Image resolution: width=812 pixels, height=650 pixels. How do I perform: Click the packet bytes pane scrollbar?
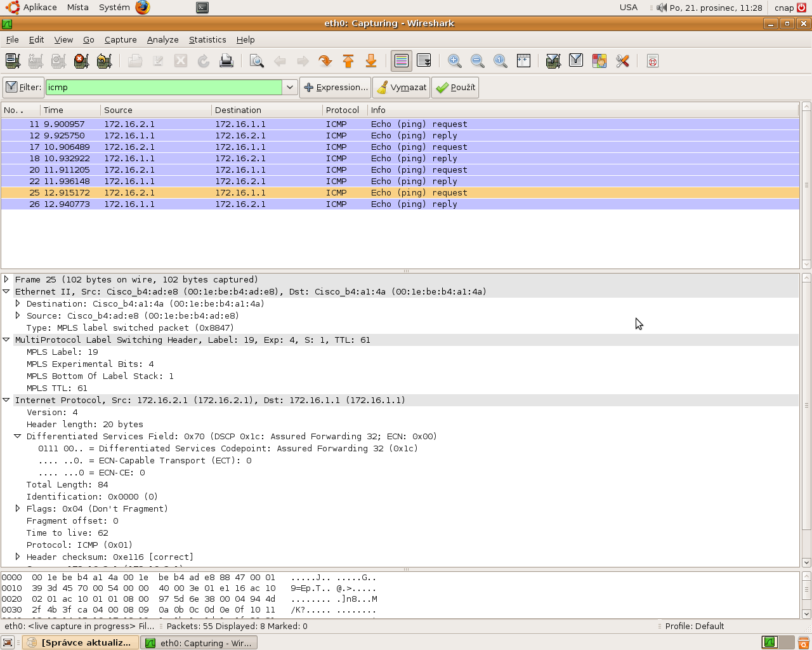tap(806, 595)
